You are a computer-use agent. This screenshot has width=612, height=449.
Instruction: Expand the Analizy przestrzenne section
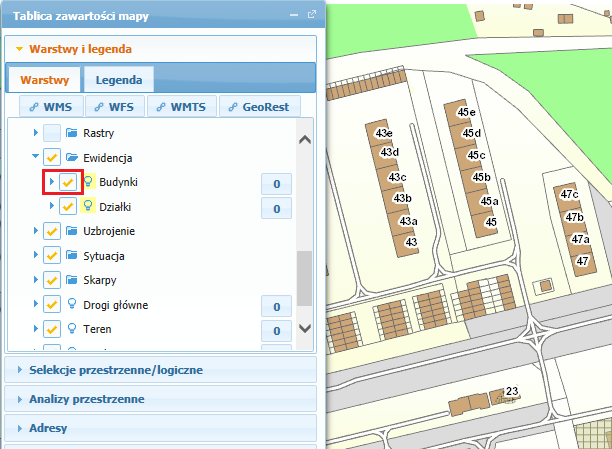160,399
